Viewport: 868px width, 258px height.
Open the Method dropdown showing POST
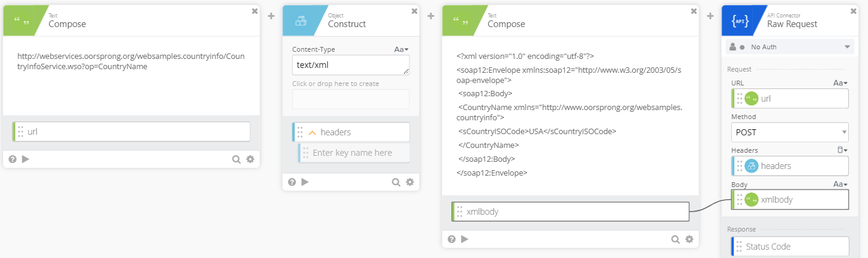click(789, 131)
